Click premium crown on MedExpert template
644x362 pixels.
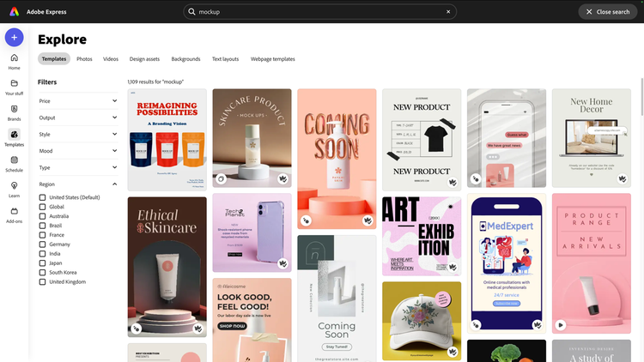pos(538,325)
